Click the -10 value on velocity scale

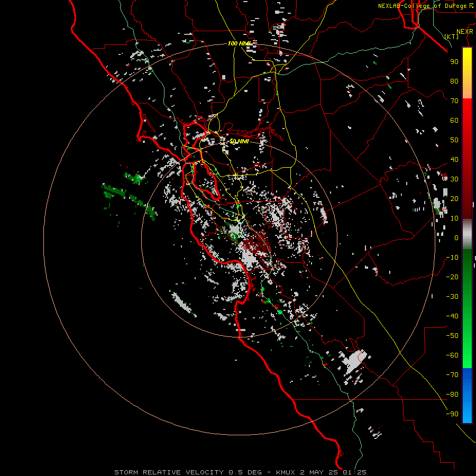click(452, 258)
